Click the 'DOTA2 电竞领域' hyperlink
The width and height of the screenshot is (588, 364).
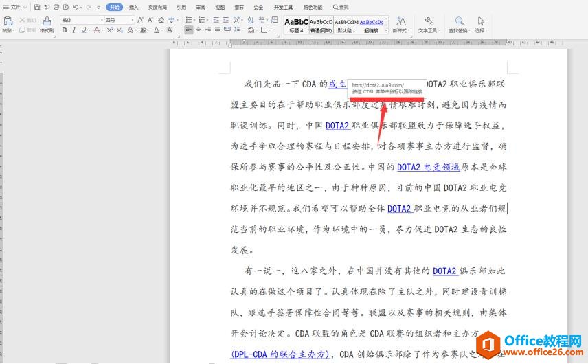428,167
